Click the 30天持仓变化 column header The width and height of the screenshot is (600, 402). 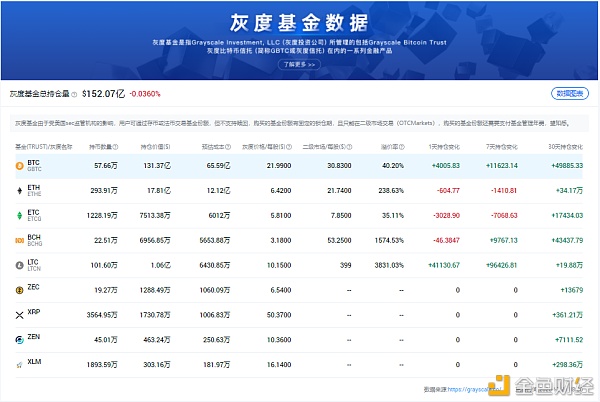[x=566, y=147]
